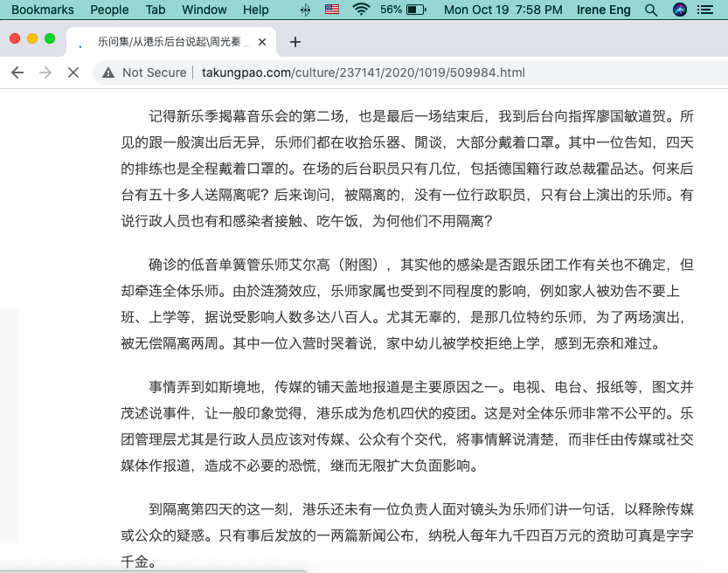Image resolution: width=728 pixels, height=573 pixels.
Task: Open the Irene Eng user menu
Action: pos(603,10)
